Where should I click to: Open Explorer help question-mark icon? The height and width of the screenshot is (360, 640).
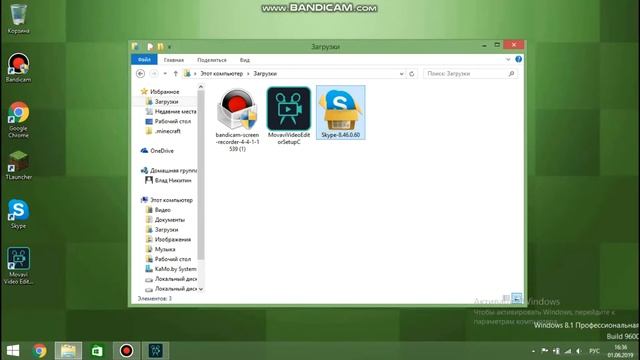518,59
